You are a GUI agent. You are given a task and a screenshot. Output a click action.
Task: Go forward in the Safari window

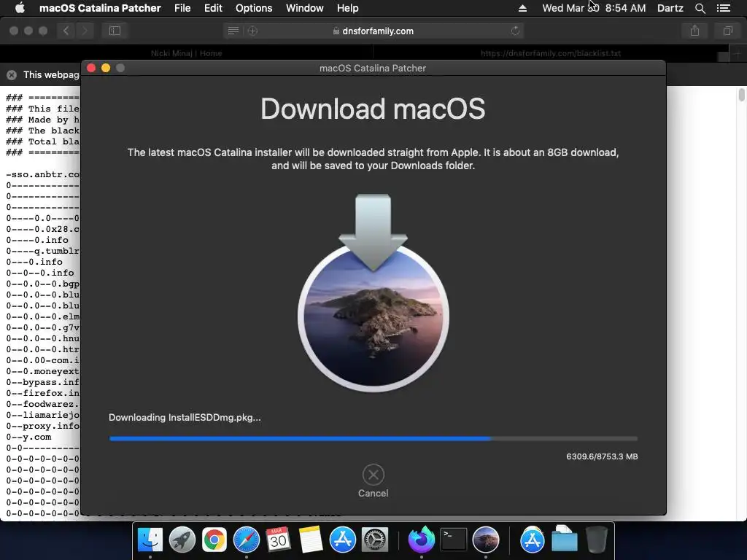coord(85,31)
